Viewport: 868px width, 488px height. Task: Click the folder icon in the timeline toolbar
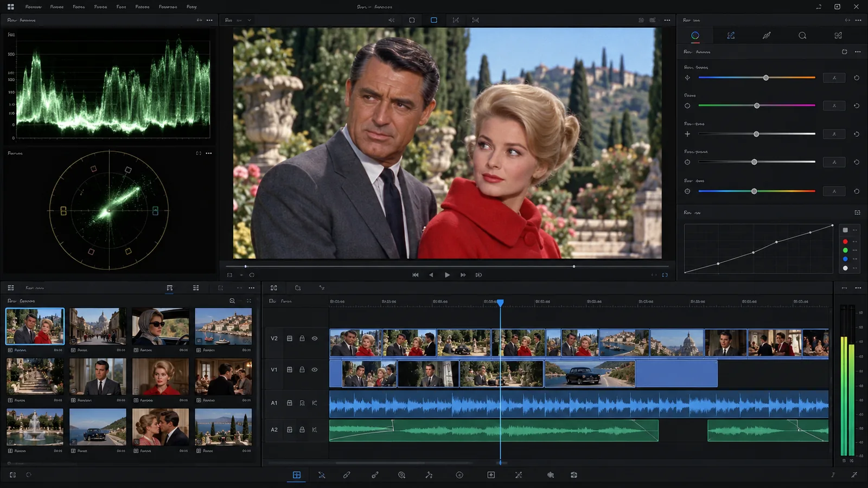pyautogui.click(x=298, y=288)
